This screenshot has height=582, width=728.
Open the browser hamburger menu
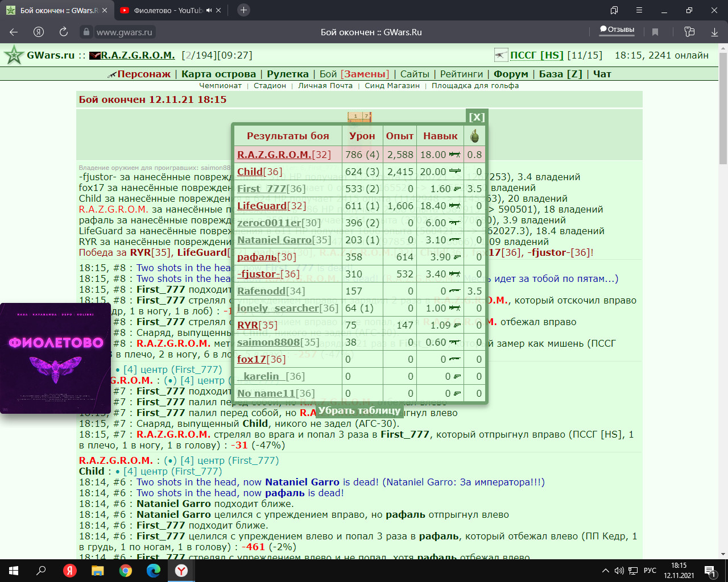(x=639, y=10)
